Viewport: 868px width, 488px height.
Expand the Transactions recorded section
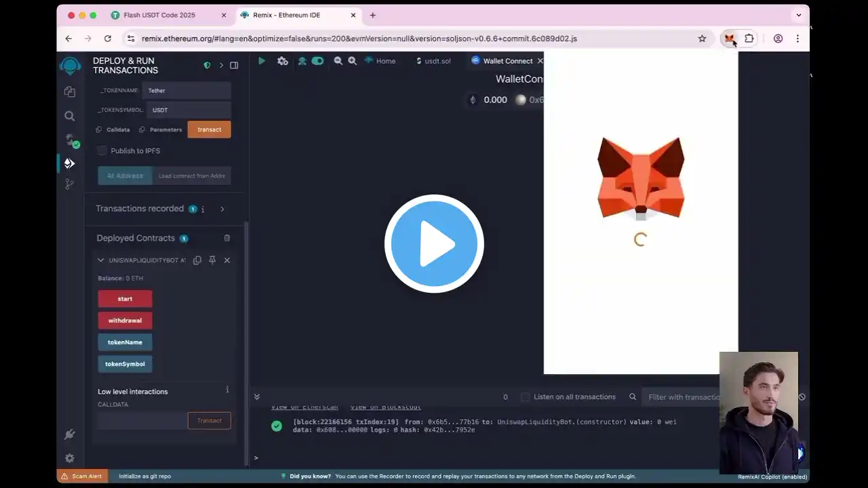[222, 209]
